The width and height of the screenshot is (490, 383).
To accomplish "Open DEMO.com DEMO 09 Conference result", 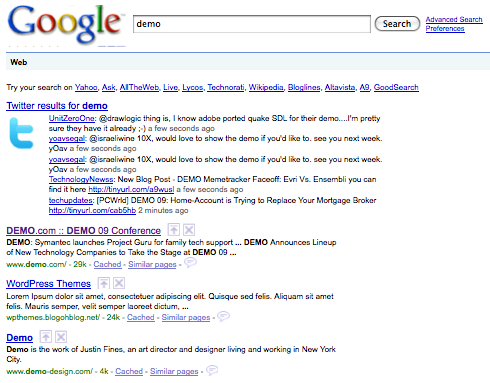I will pos(83,231).
